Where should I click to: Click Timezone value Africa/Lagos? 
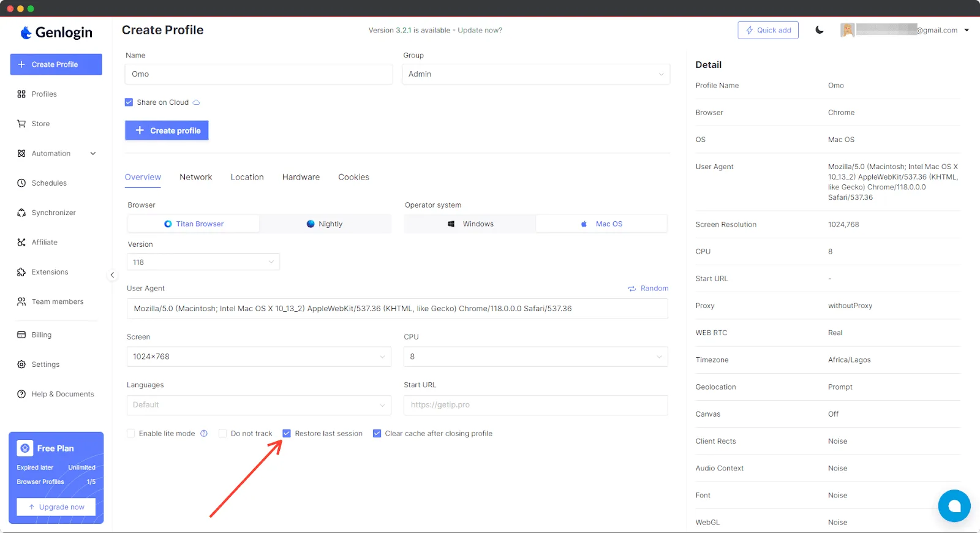pos(850,360)
